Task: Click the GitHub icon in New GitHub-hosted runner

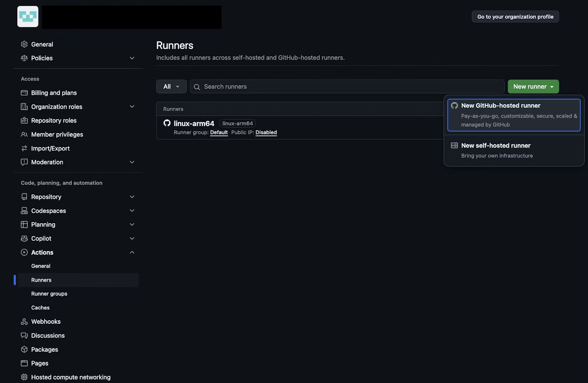Action: [454, 105]
